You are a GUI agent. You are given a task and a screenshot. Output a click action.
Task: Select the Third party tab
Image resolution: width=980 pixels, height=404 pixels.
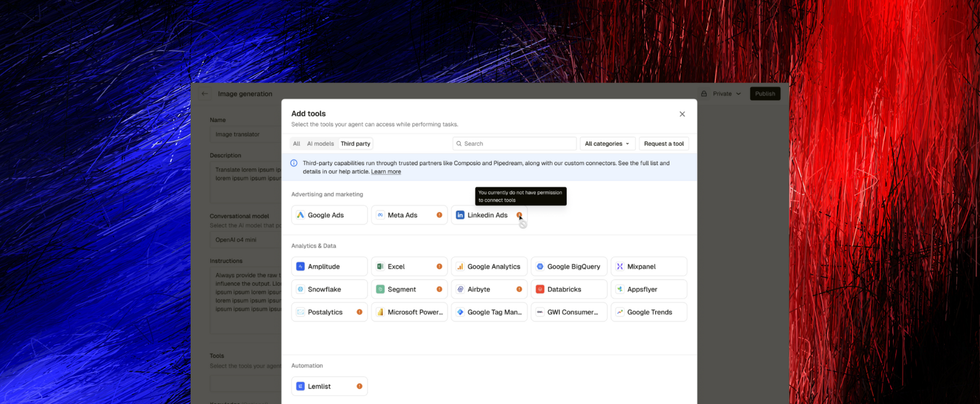coord(355,144)
